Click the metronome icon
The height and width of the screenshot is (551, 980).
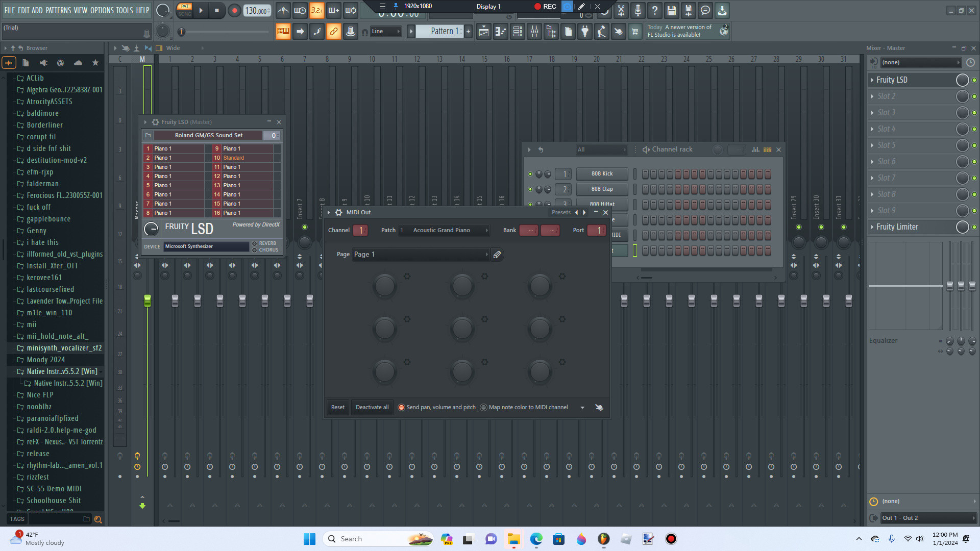pos(283,10)
